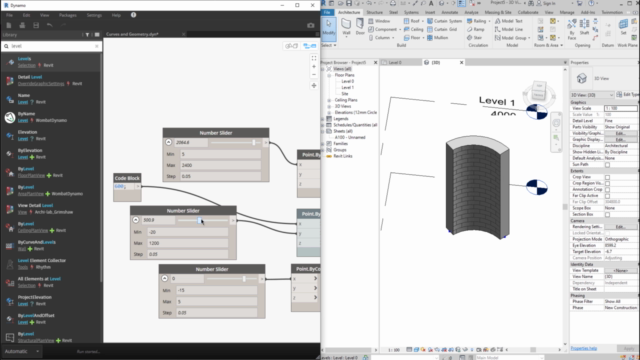
Task: Toggle the Sun Path checkbox
Action: click(x=607, y=165)
